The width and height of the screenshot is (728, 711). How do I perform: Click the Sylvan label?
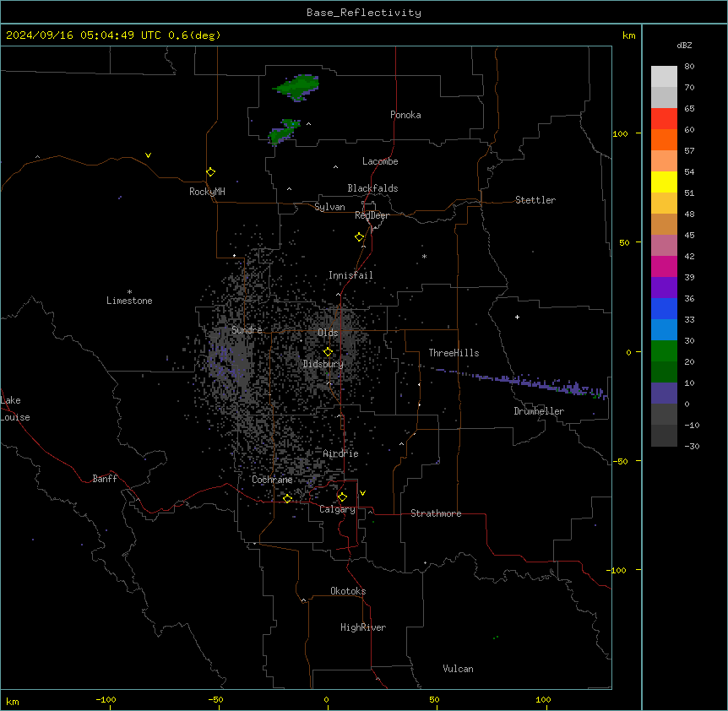tap(329, 207)
